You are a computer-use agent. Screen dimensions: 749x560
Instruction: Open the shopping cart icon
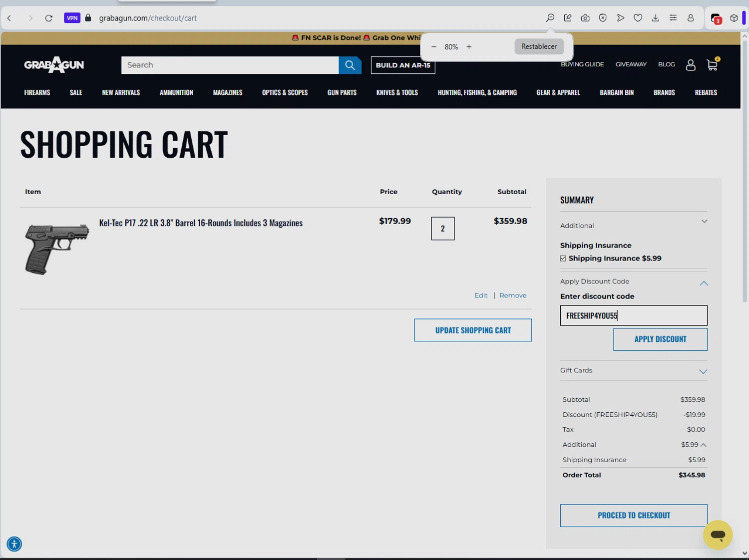(x=713, y=64)
